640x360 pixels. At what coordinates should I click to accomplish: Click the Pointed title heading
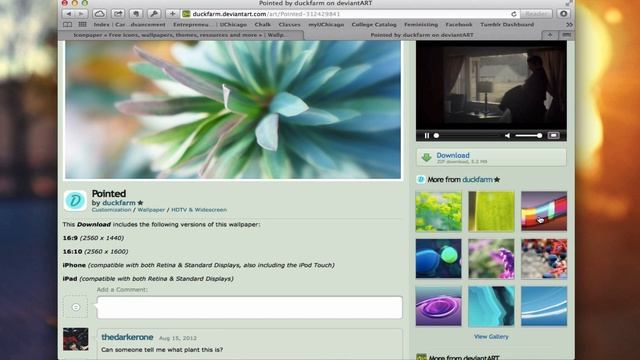pyautogui.click(x=109, y=193)
